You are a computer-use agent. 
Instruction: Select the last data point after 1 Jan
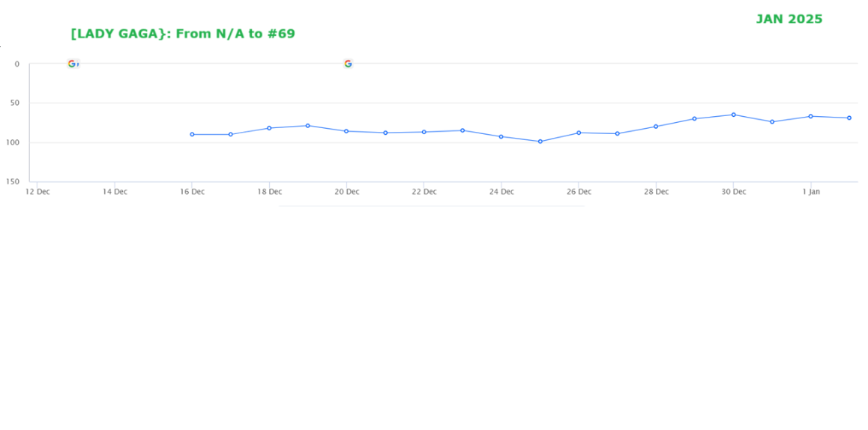[x=849, y=118]
